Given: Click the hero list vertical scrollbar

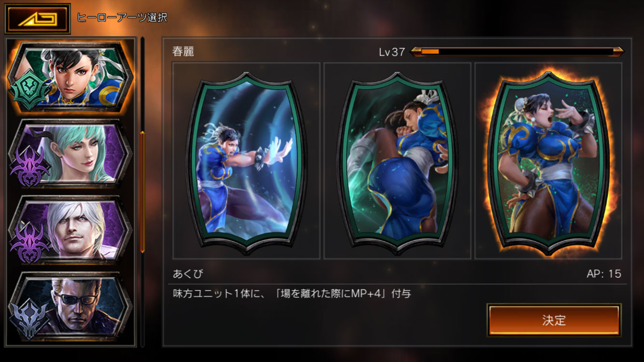Looking at the screenshot, I should tap(142, 193).
